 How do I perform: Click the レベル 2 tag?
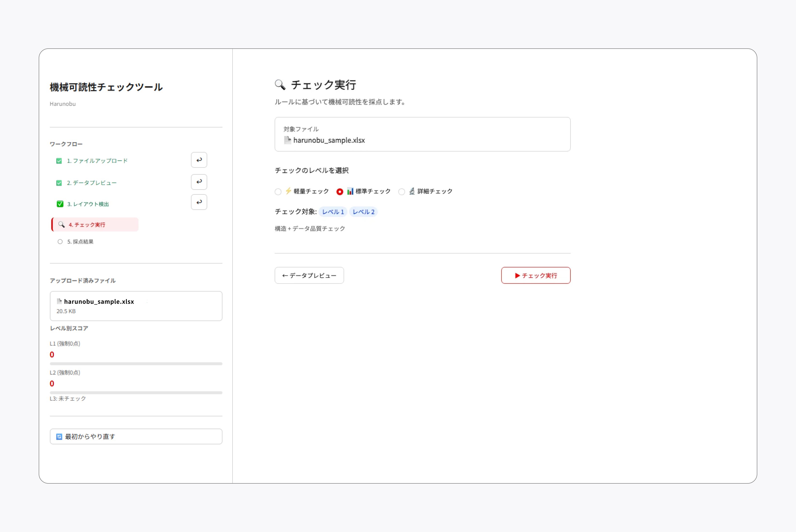click(x=363, y=212)
